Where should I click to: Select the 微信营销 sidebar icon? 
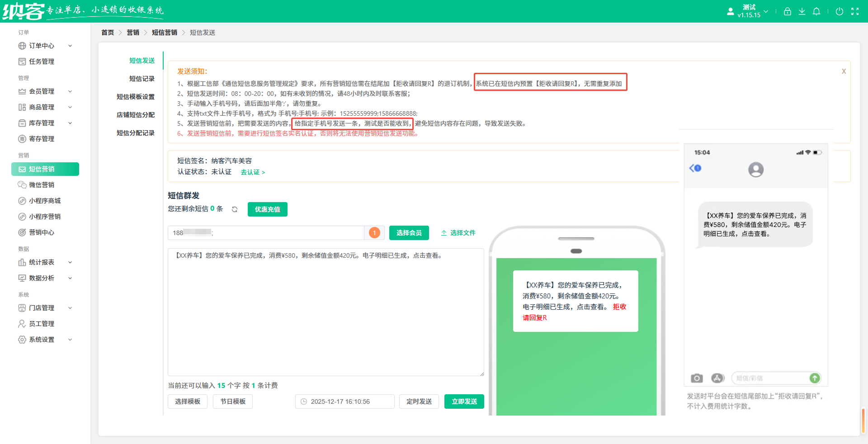click(21, 184)
